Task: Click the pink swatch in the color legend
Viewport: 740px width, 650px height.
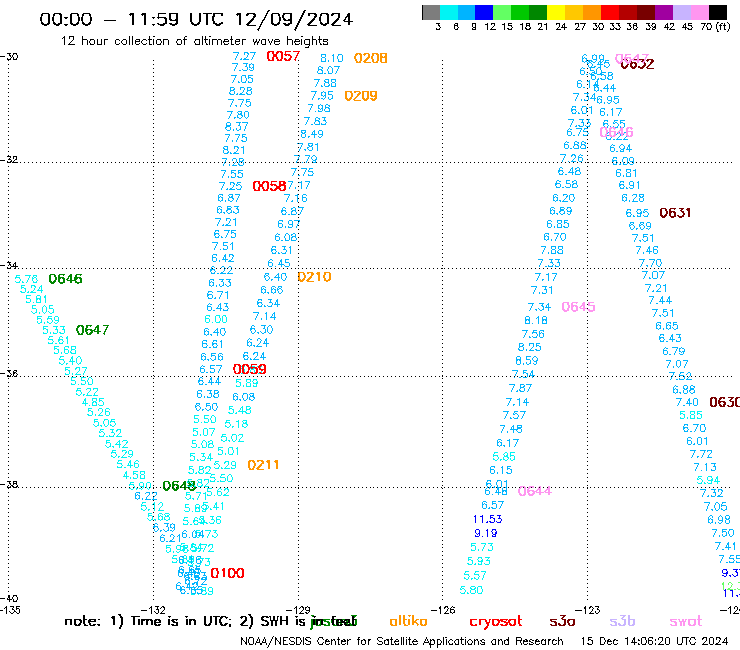Action: (x=700, y=12)
